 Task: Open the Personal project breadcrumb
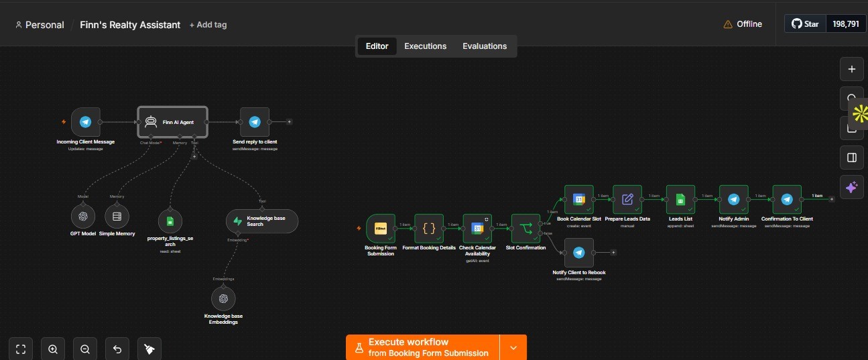point(39,25)
